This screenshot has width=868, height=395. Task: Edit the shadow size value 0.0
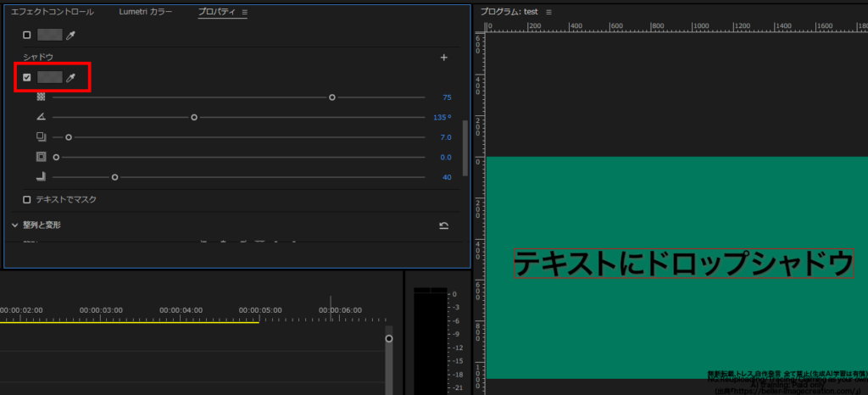click(446, 157)
